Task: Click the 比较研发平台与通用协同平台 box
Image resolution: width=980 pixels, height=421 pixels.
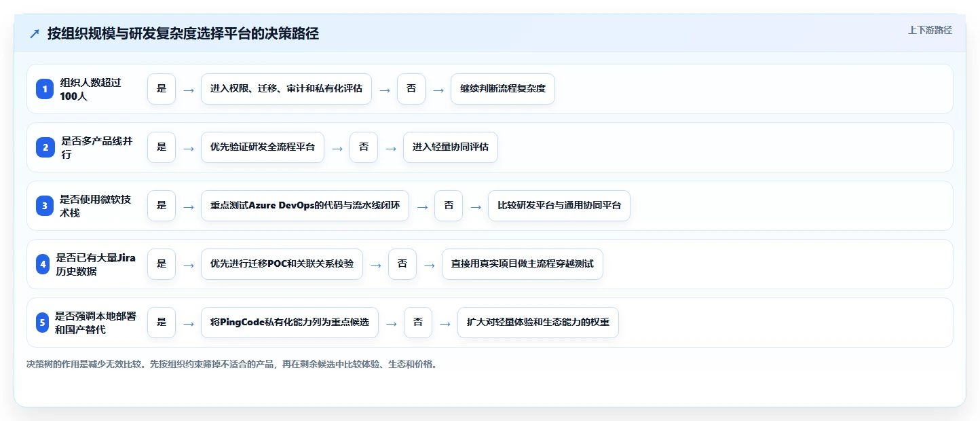Action: point(559,206)
